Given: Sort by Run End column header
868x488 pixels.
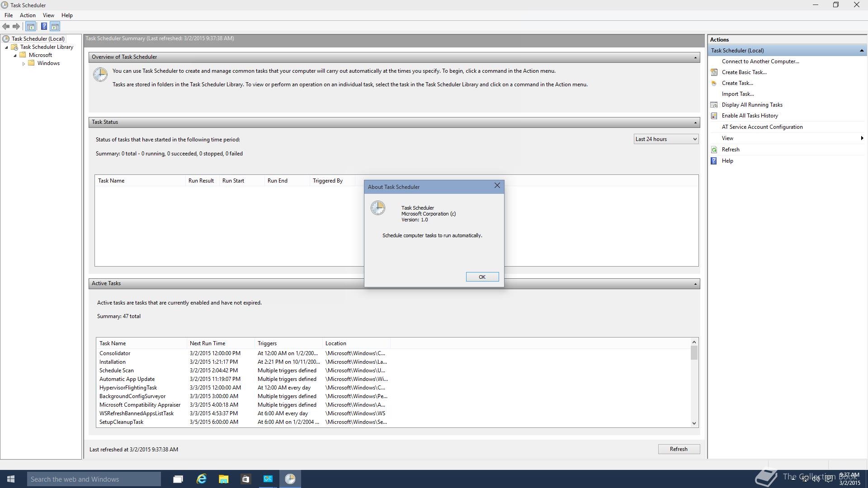Looking at the screenshot, I should pyautogui.click(x=287, y=181).
